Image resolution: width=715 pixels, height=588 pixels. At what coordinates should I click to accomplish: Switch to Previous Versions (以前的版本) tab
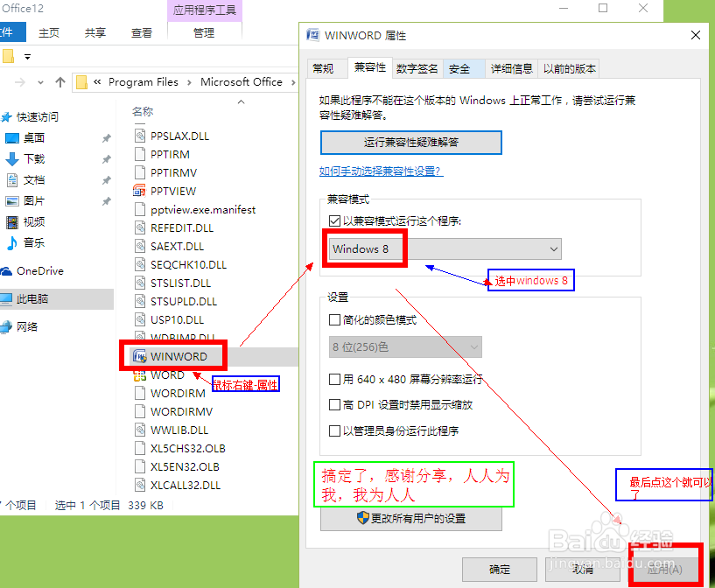569,69
